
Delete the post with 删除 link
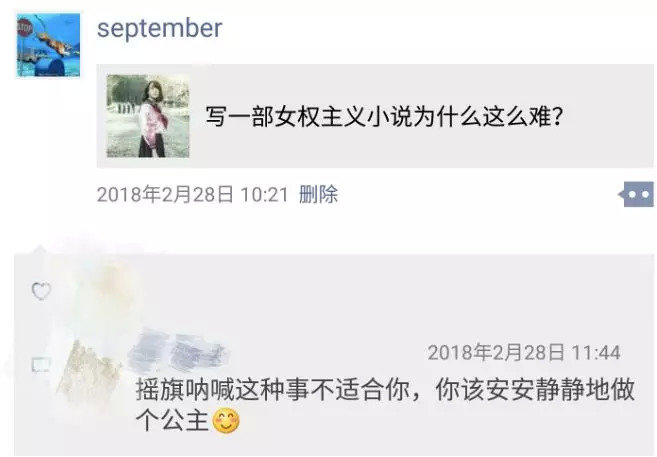(318, 194)
